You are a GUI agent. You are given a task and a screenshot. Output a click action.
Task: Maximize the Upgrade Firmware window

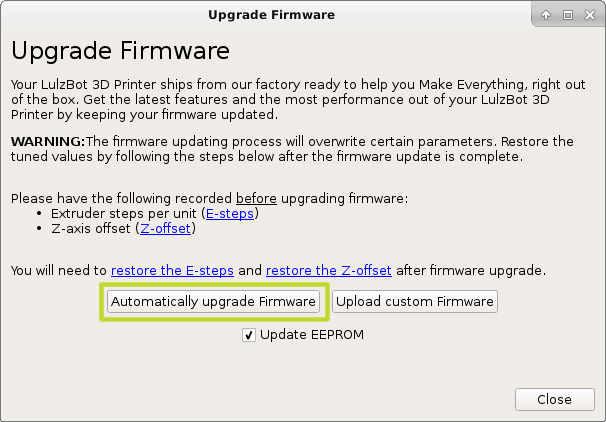tap(567, 15)
